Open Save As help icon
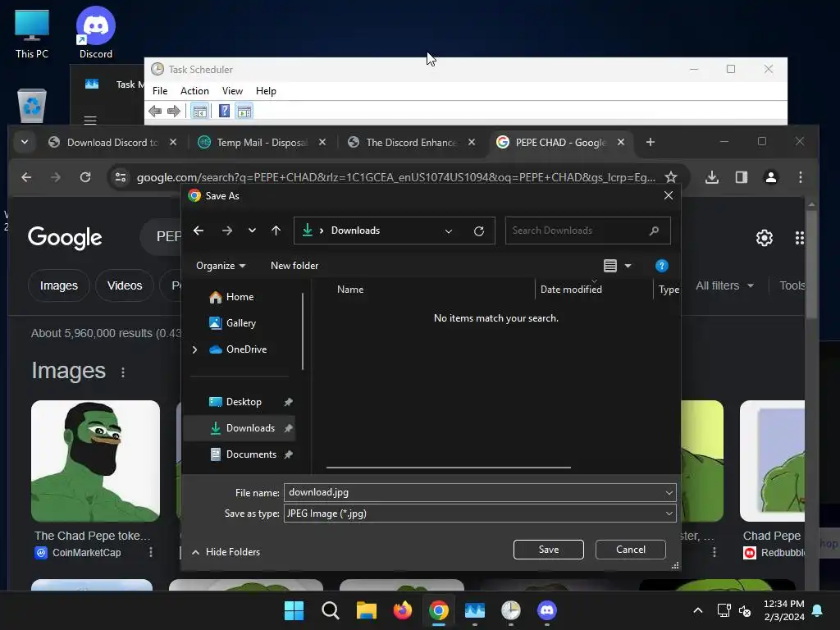Image resolution: width=840 pixels, height=630 pixels. pyautogui.click(x=662, y=266)
